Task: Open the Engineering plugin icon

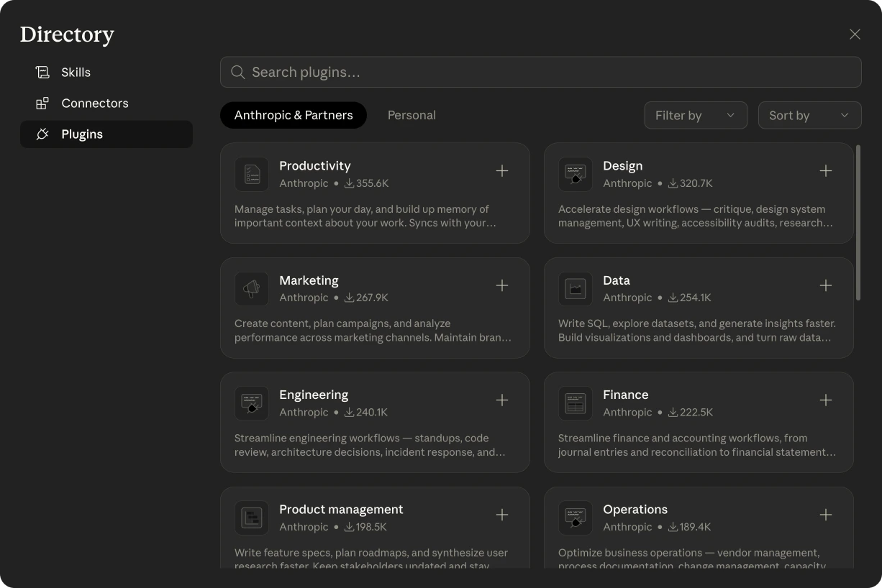Action: click(x=252, y=403)
